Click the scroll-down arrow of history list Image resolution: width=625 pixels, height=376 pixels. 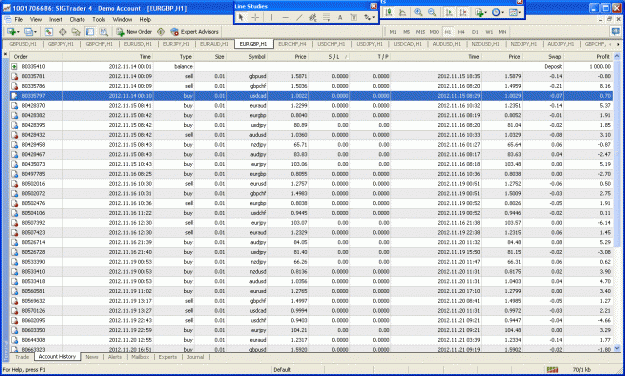pyautogui.click(x=617, y=348)
